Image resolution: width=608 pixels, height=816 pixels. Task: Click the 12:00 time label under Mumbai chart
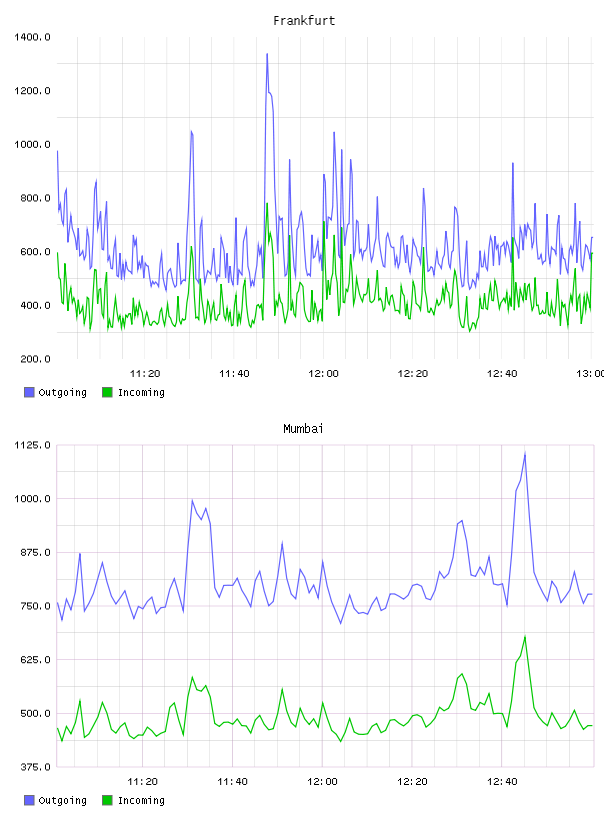(x=322, y=782)
